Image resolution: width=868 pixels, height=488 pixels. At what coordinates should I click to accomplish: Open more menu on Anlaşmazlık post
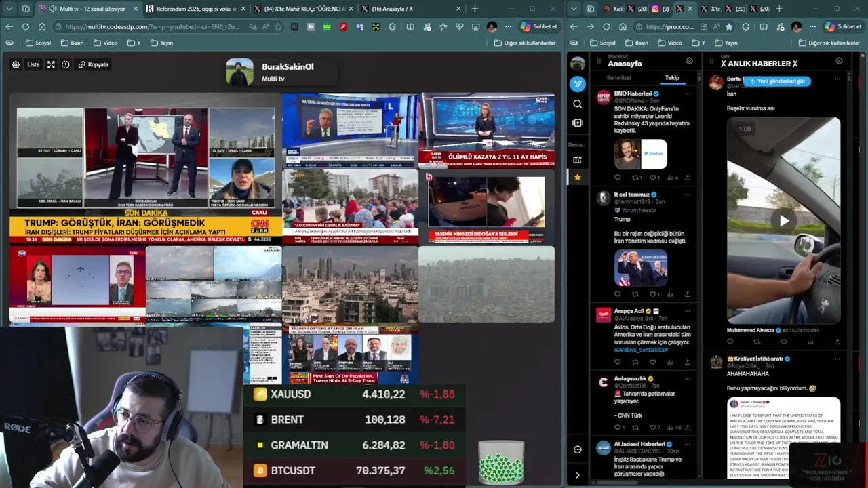point(688,379)
